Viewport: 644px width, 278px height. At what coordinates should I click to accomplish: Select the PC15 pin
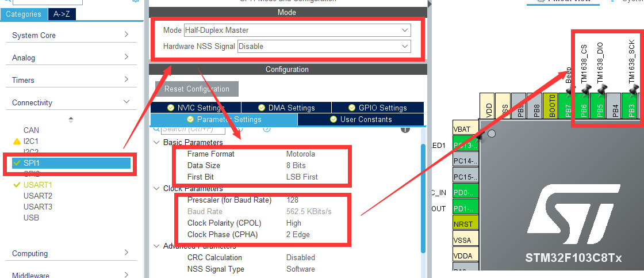(x=465, y=176)
